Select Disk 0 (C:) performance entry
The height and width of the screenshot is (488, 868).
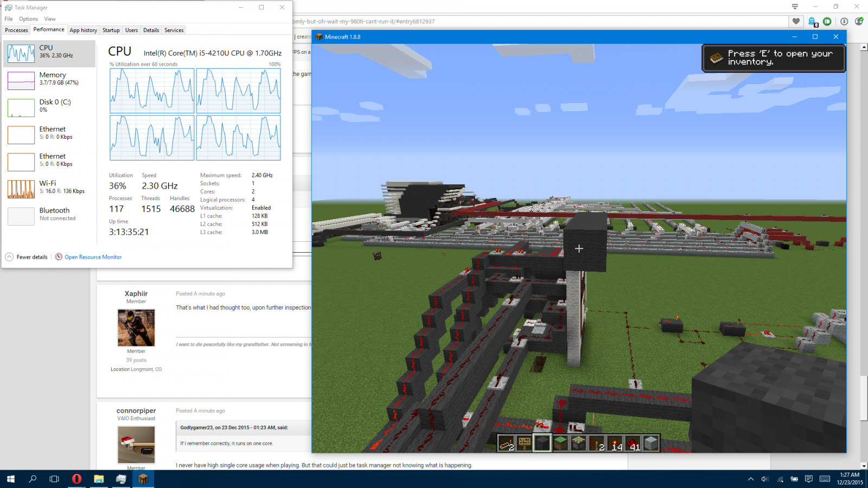coord(49,108)
